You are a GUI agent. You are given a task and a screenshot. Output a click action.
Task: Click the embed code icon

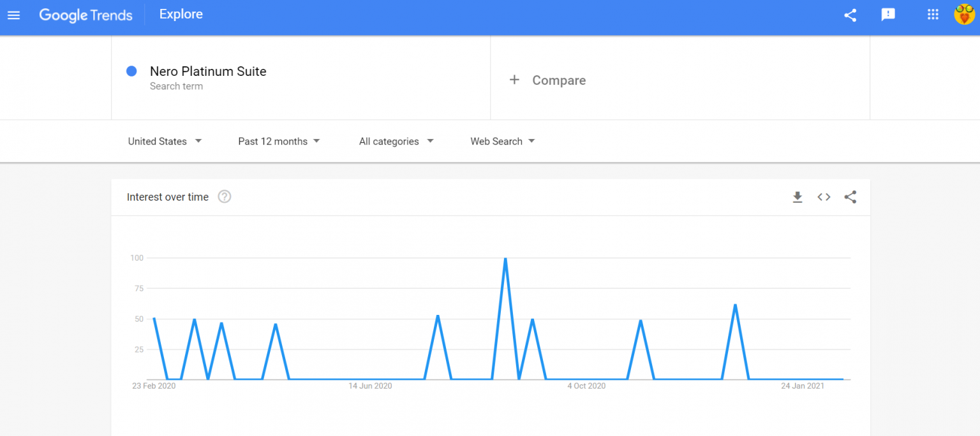pyautogui.click(x=824, y=197)
